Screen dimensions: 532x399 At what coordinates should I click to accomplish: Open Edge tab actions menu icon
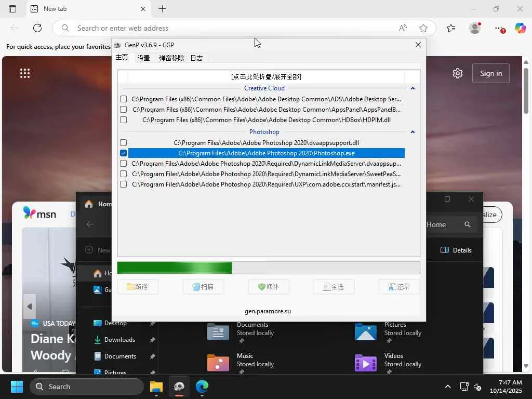(x=12, y=9)
